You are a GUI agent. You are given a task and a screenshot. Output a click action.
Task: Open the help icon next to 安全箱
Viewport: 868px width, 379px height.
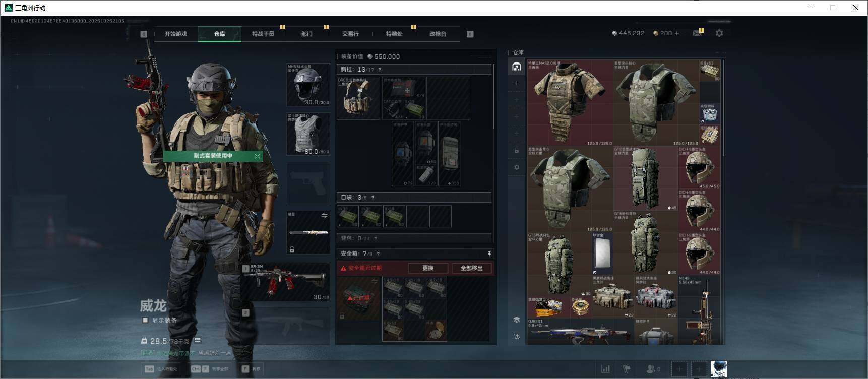378,254
